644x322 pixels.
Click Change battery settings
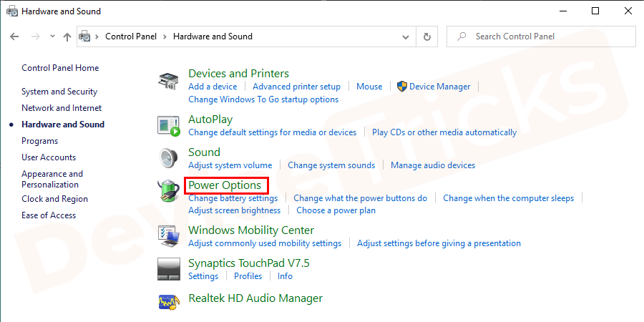coord(233,198)
